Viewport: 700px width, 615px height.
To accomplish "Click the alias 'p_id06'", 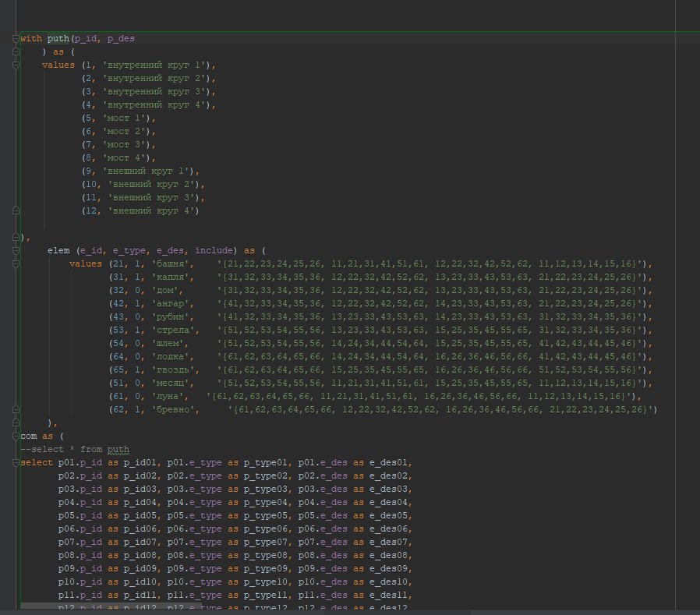I will click(140, 528).
